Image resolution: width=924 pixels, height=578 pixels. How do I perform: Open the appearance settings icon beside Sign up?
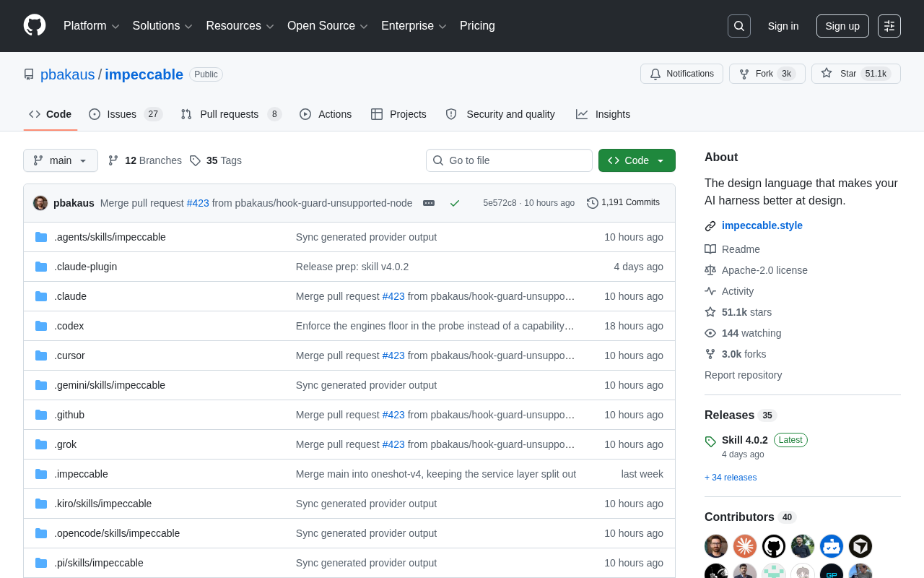click(889, 26)
